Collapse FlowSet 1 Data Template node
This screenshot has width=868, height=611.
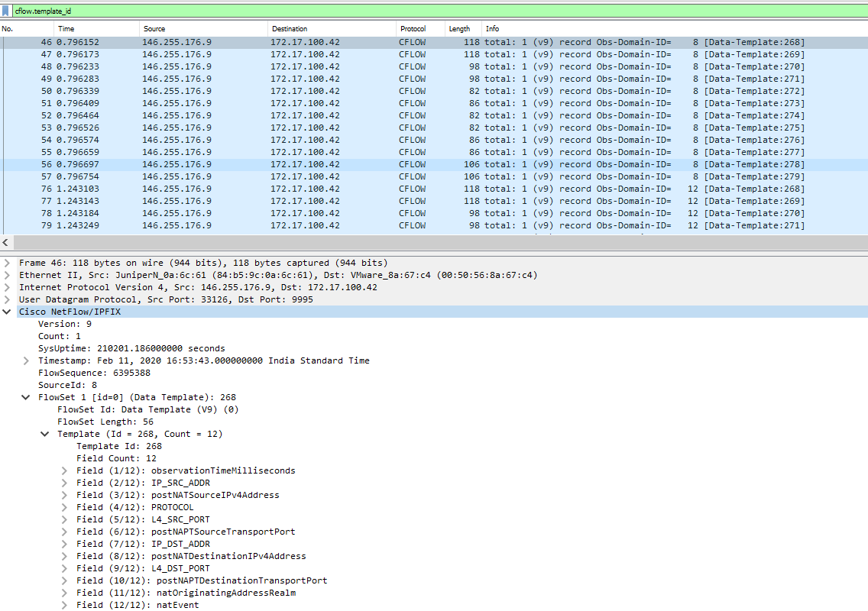[x=25, y=396]
